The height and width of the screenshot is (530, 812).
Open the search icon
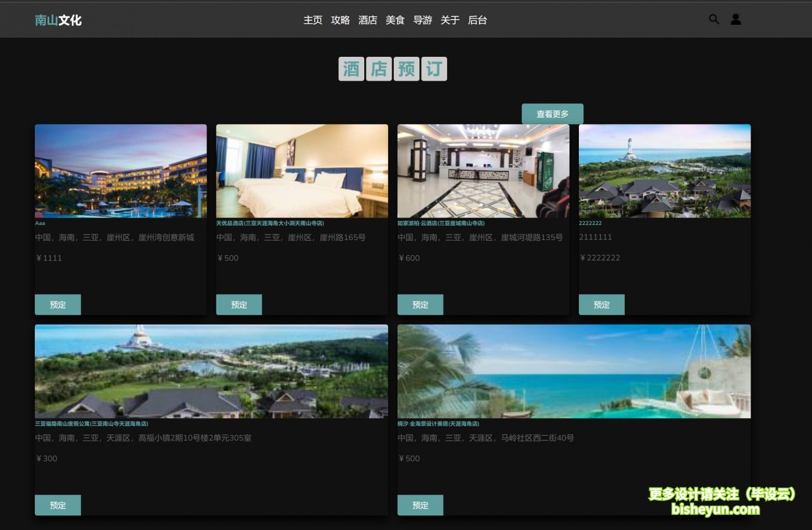[714, 19]
